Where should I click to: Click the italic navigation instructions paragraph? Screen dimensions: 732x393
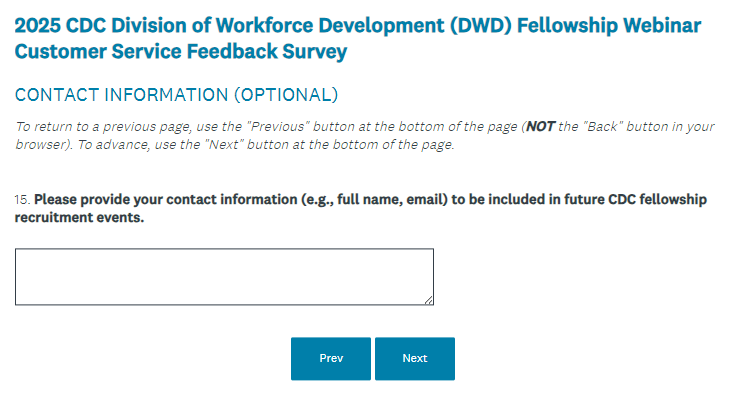pyautogui.click(x=364, y=135)
